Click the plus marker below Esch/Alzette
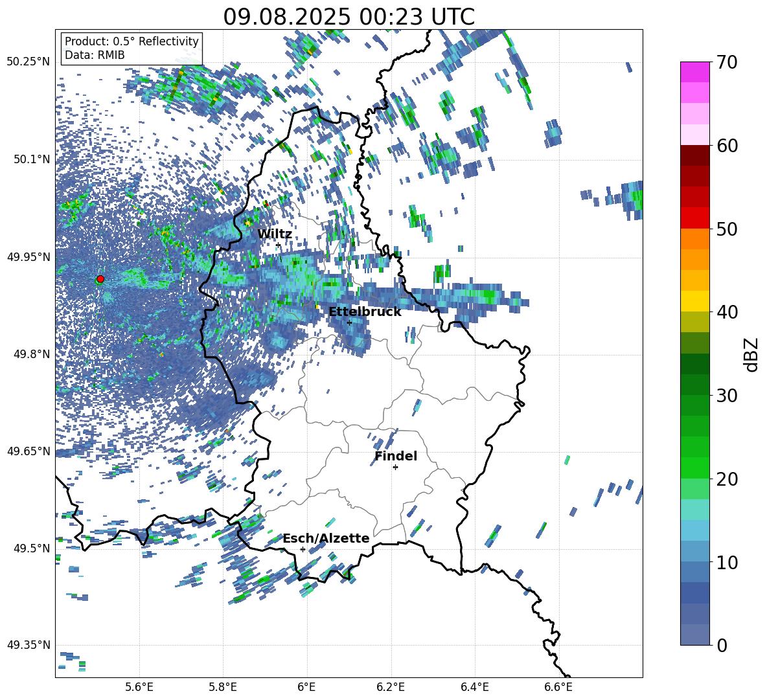 [303, 549]
